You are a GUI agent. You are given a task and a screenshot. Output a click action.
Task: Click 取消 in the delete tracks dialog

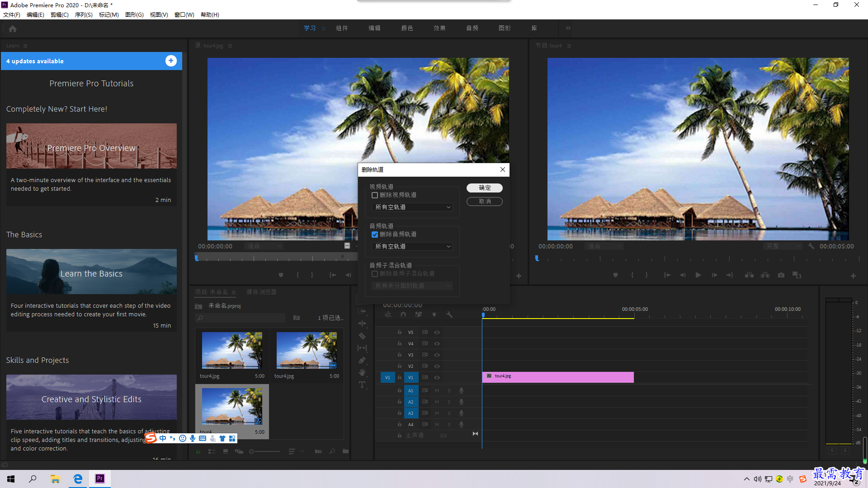tap(485, 202)
